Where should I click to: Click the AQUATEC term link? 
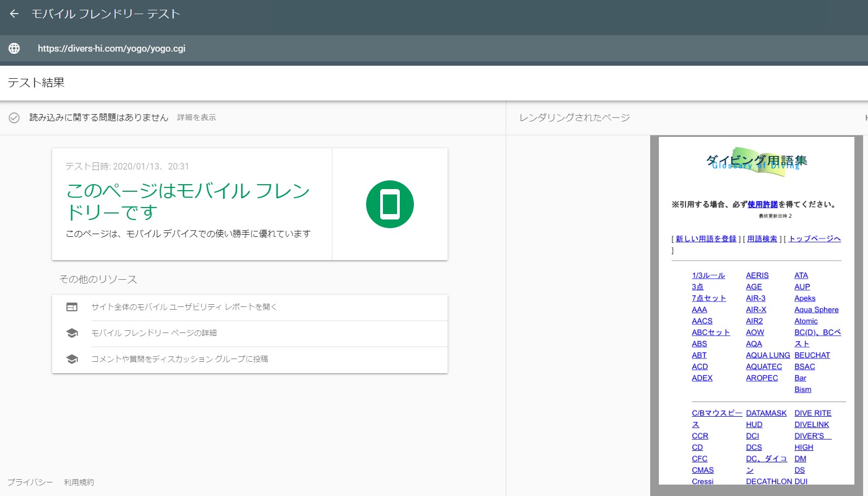click(x=764, y=367)
